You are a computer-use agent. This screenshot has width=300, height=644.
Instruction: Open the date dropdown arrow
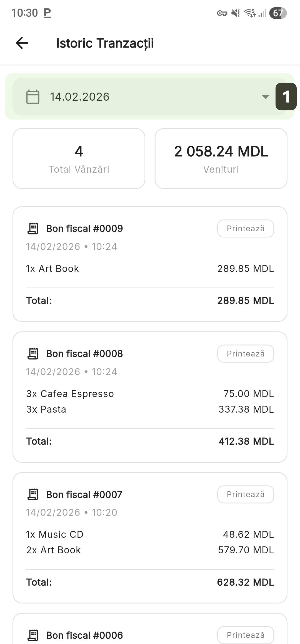click(x=266, y=97)
